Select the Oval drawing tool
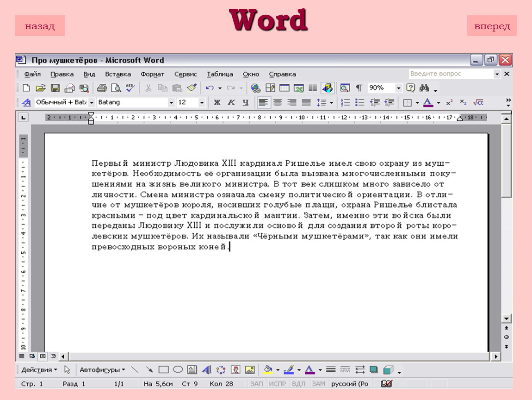The image size is (532, 400). [178, 370]
